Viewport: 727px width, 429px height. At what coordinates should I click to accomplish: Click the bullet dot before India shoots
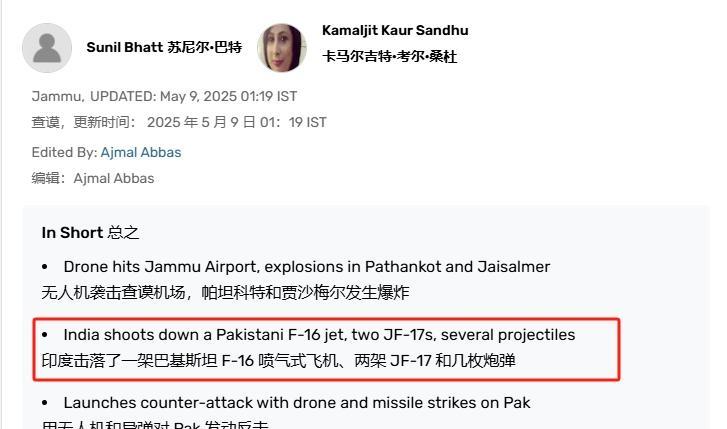pyautogui.click(x=45, y=335)
